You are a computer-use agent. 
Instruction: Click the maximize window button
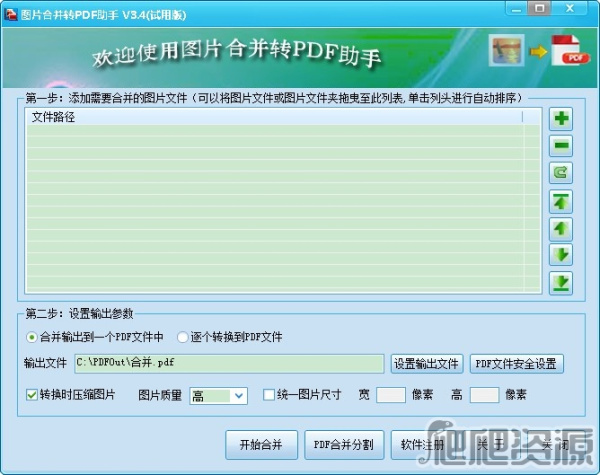click(x=540, y=8)
